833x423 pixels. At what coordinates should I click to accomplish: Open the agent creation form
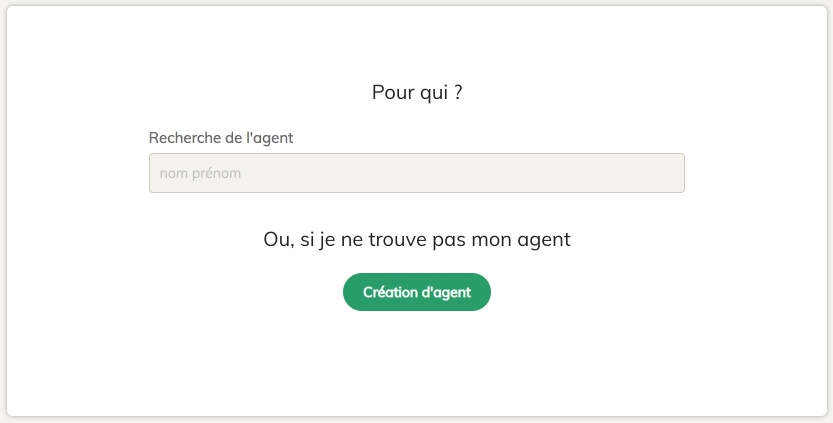point(416,292)
